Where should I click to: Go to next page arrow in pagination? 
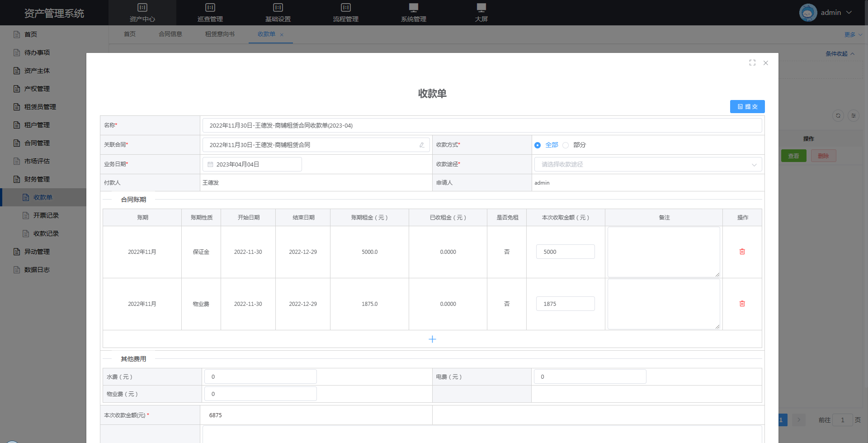point(799,420)
